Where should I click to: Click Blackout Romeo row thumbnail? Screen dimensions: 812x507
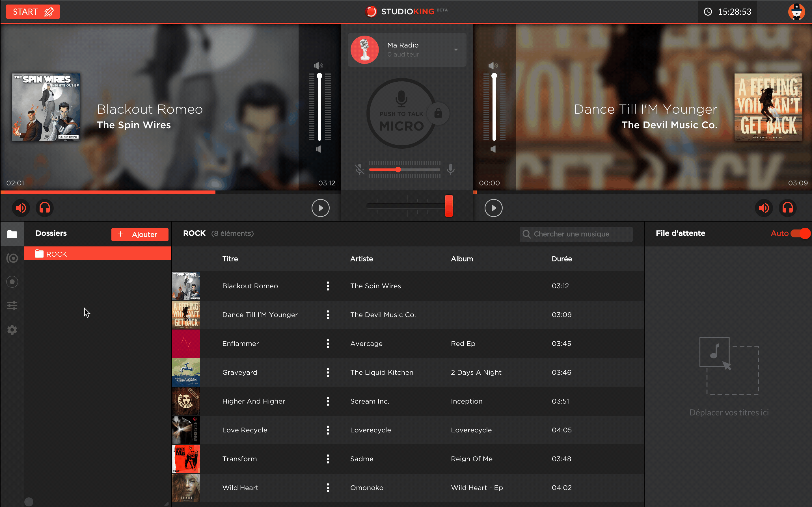[x=186, y=286]
